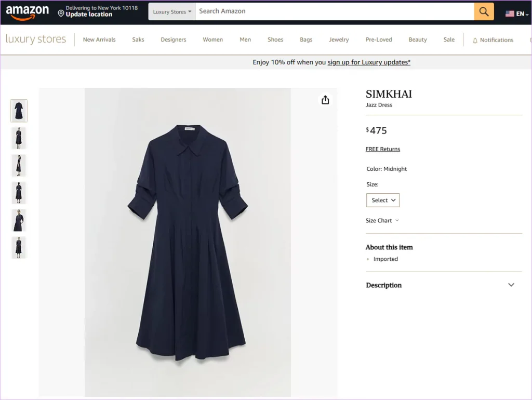Screen dimensions: 532x400
Task: Click the US flag language icon
Action: 510,14
